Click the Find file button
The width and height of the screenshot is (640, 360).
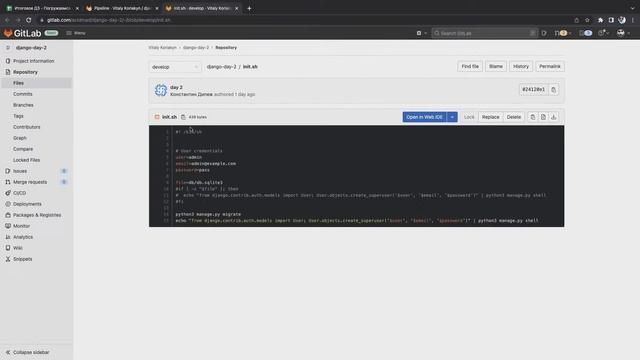pos(470,67)
